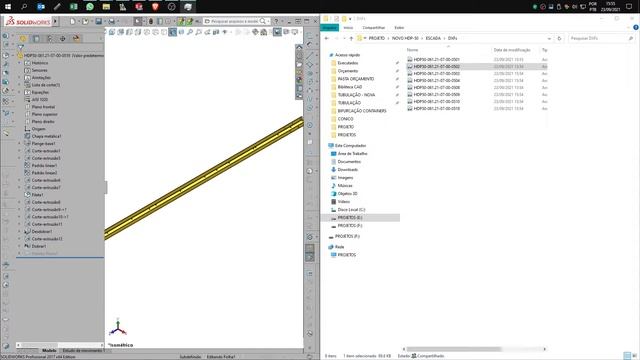Open the DisplayManager tab

pos(76,38)
